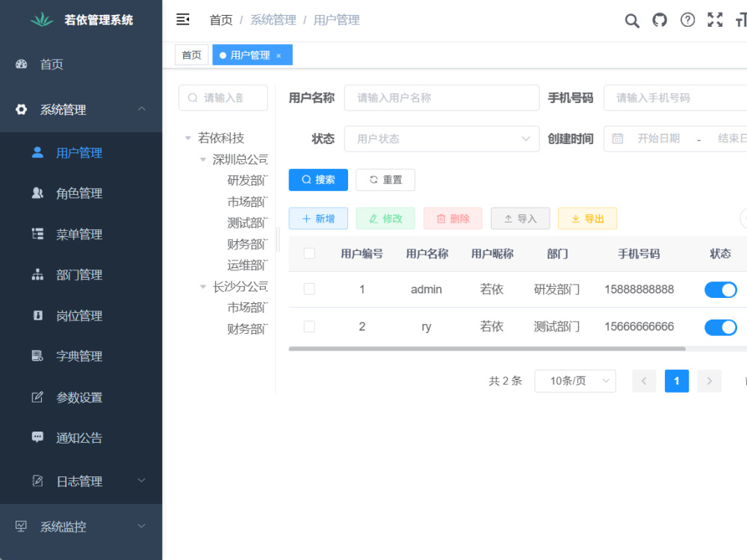Click the org chart icon beside 部门管理
This screenshot has width=747, height=560.
pyautogui.click(x=37, y=275)
